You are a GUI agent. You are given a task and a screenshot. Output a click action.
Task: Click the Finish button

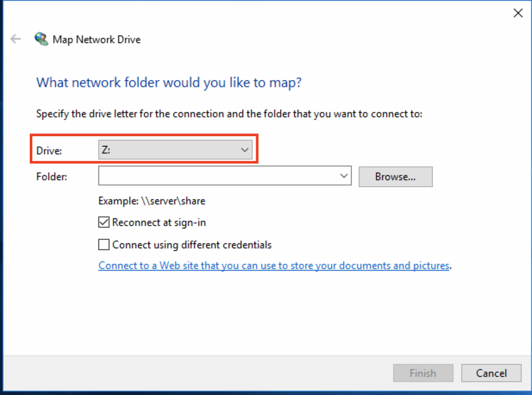tap(423, 373)
